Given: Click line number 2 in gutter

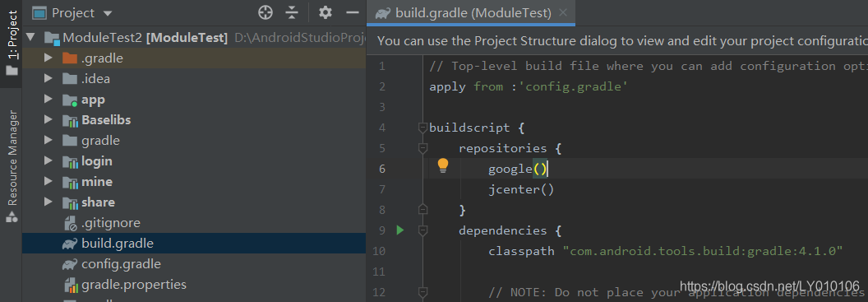Looking at the screenshot, I should [382, 87].
